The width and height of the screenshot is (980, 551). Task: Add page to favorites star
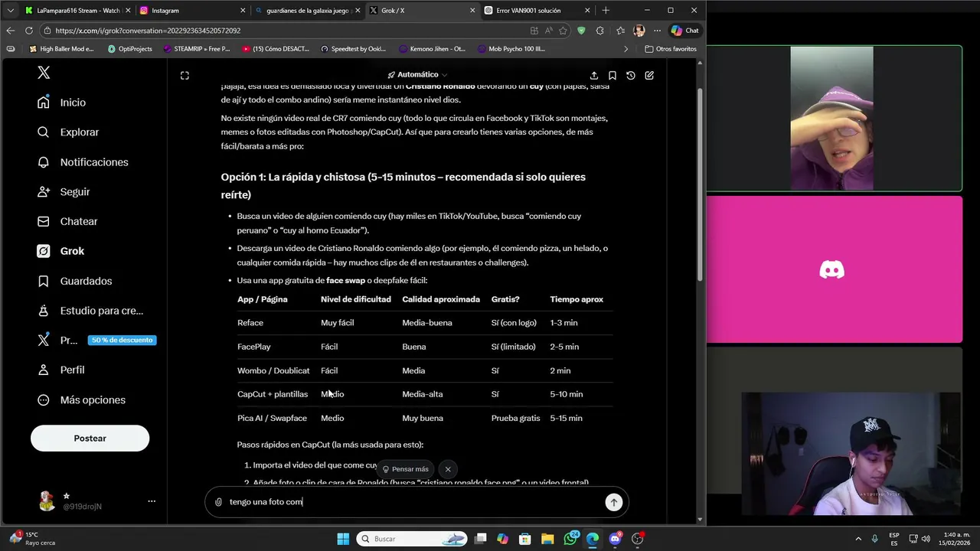563,31
